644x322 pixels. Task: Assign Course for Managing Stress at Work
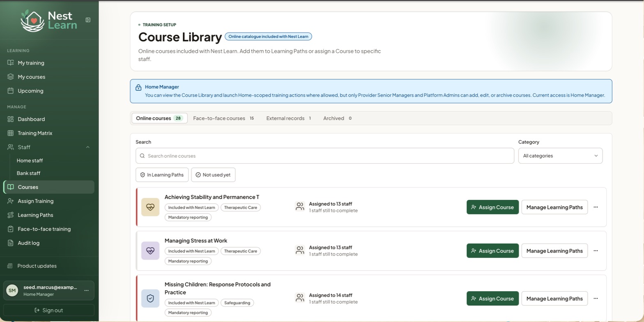(x=492, y=251)
